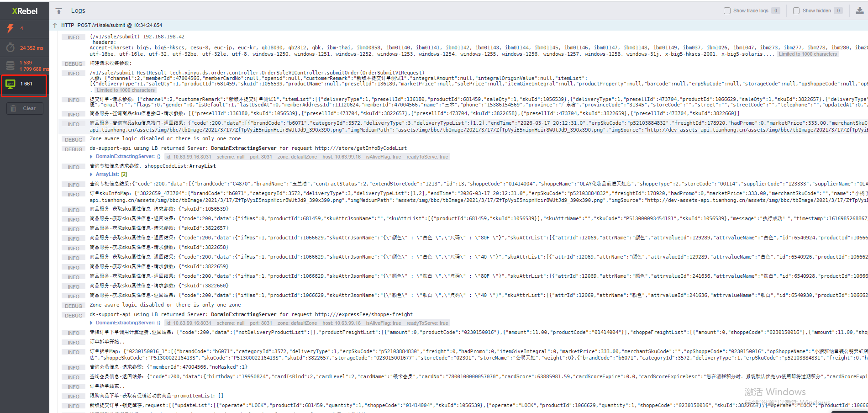Select the DEBUG line '构建请求收集参数;'
The height and width of the screenshot is (413, 868).
tap(110, 64)
